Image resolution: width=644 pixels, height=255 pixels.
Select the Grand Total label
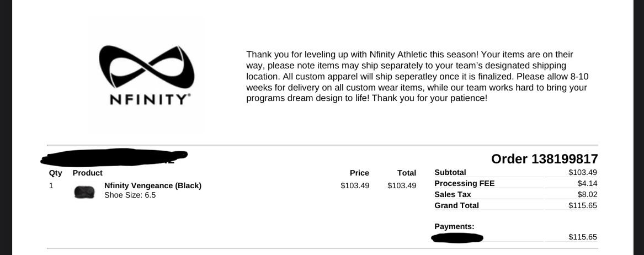pyautogui.click(x=457, y=205)
